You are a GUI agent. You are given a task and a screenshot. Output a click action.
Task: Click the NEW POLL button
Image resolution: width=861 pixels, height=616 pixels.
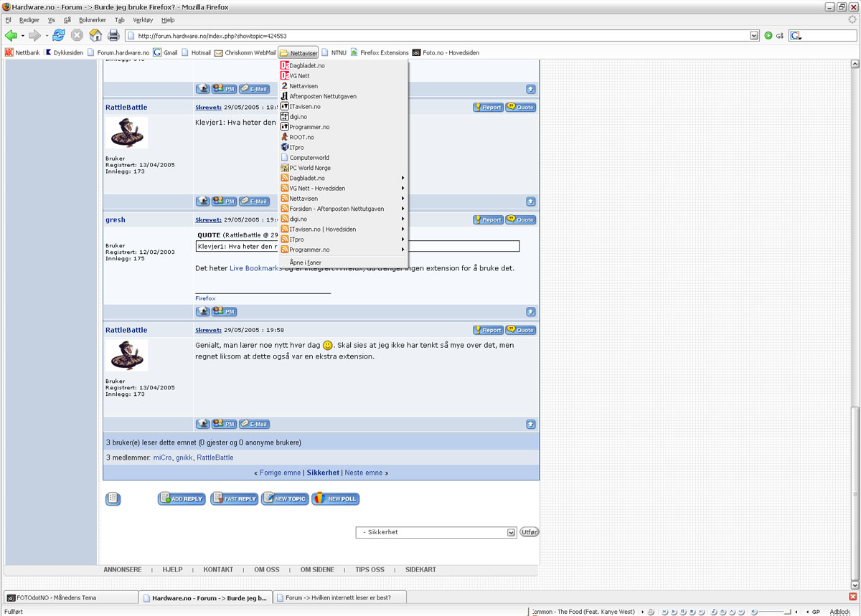tap(335, 498)
